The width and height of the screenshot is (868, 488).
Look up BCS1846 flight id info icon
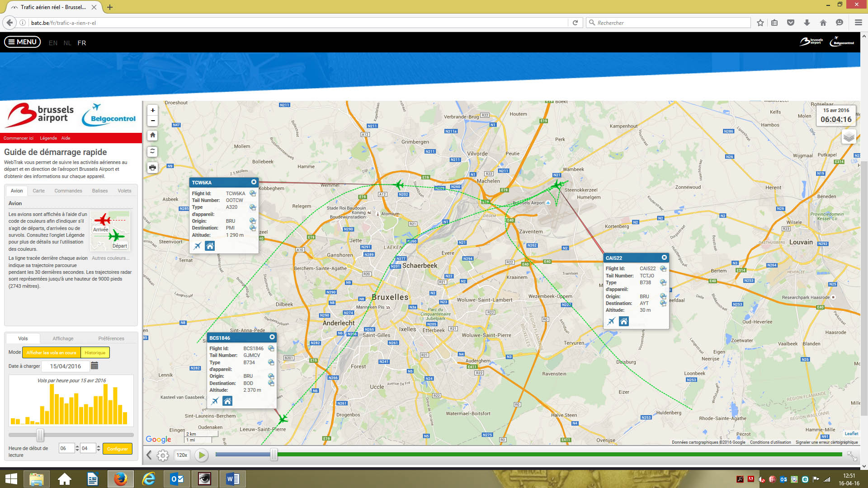(271, 348)
